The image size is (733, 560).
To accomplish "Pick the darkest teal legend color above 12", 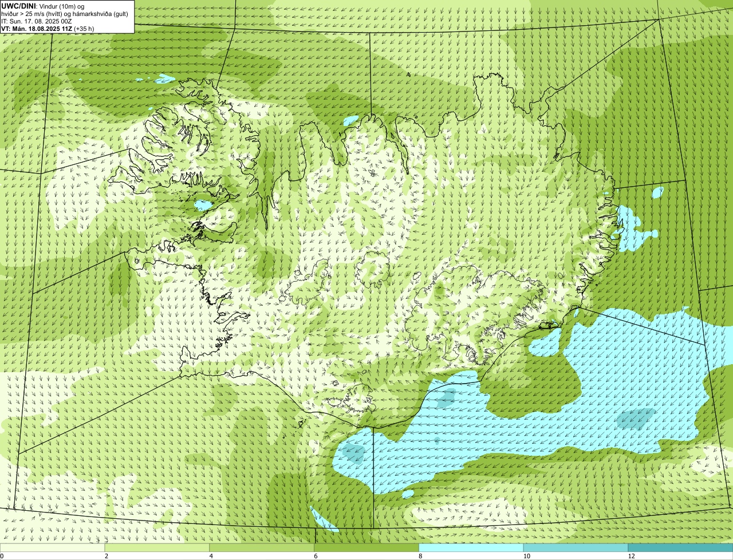I will tap(681, 547).
